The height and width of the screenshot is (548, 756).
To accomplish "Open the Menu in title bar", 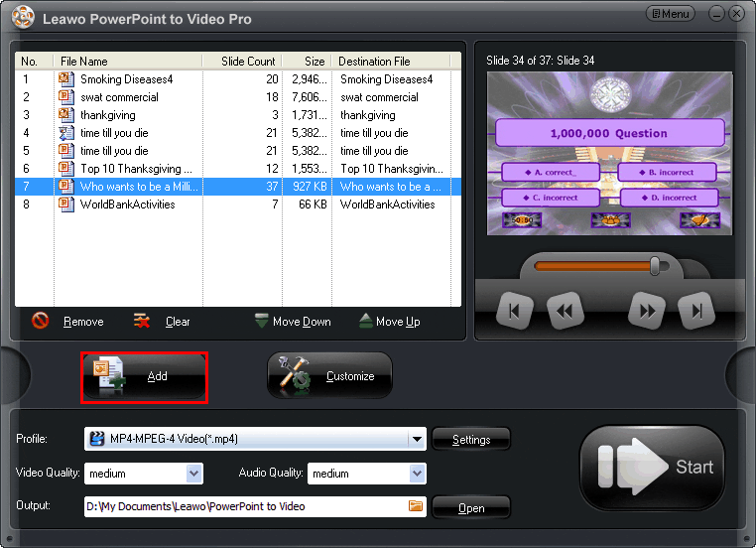I will click(x=671, y=14).
